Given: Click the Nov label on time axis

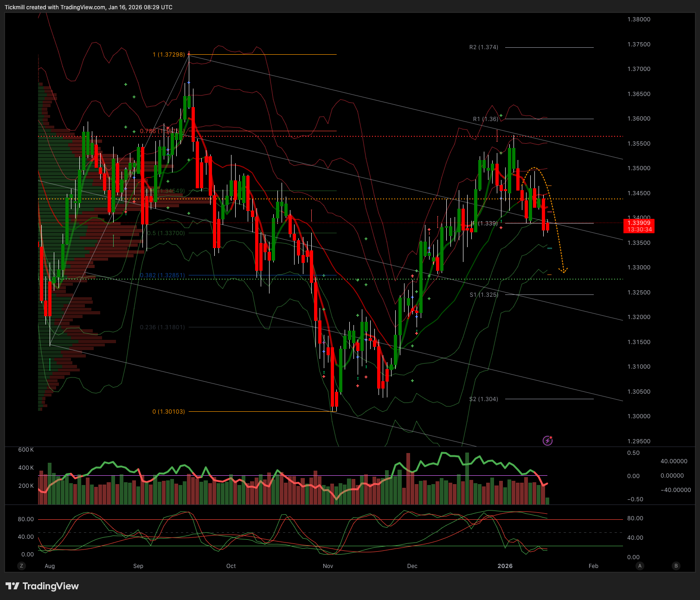Looking at the screenshot, I should pos(328,566).
